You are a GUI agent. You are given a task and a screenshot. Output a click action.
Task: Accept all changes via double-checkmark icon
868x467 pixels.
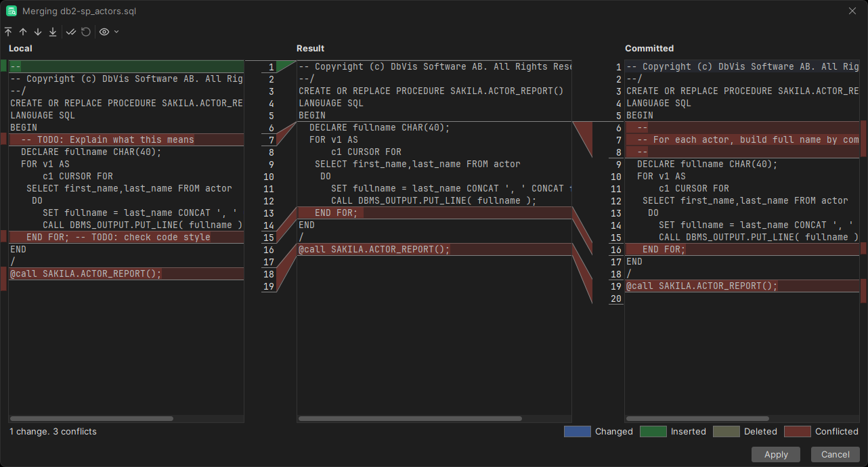[71, 32]
